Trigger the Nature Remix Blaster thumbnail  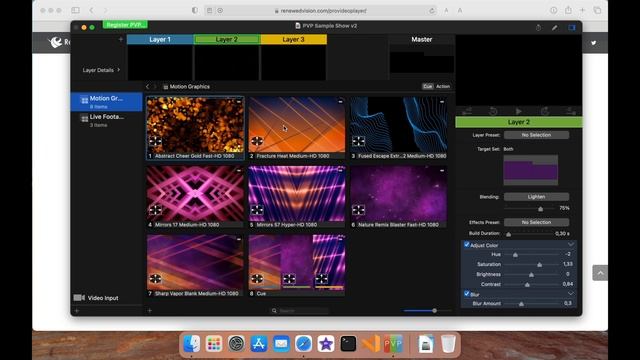(398, 193)
